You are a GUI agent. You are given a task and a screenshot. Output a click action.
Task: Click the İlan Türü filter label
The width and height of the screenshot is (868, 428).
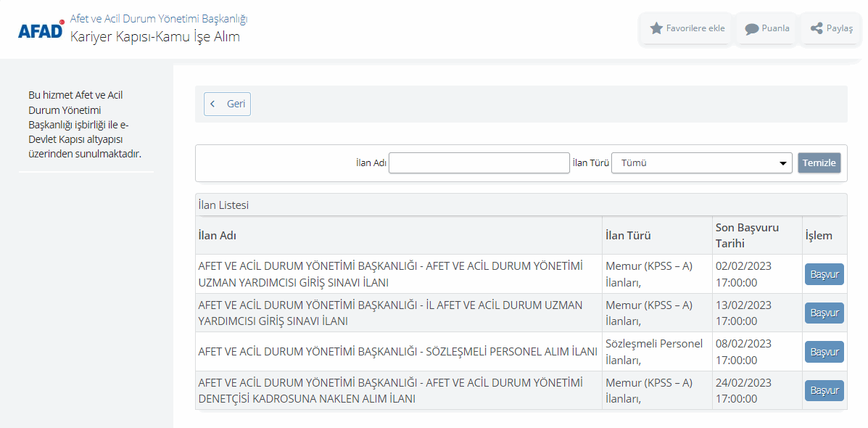pyautogui.click(x=591, y=162)
